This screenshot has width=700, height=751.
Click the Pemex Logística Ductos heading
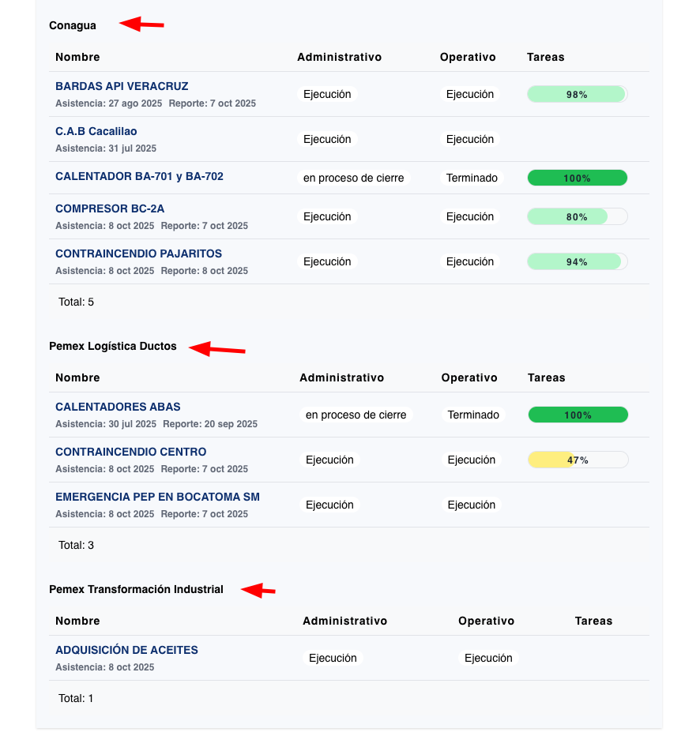click(112, 346)
